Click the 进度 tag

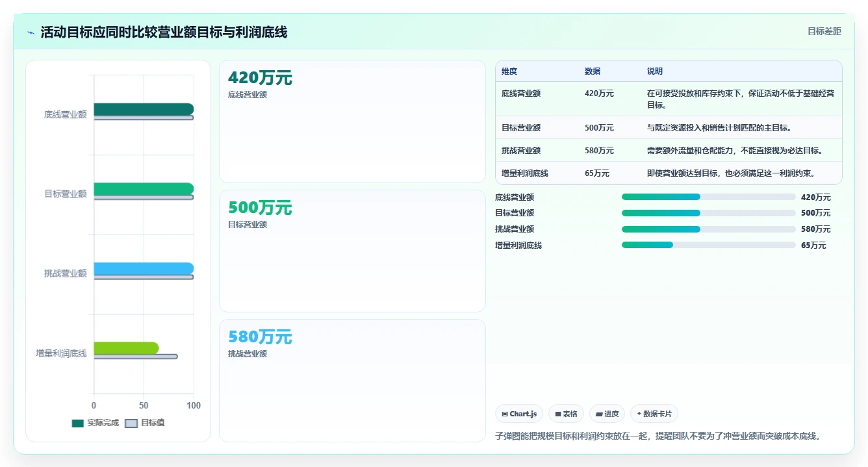(607, 414)
